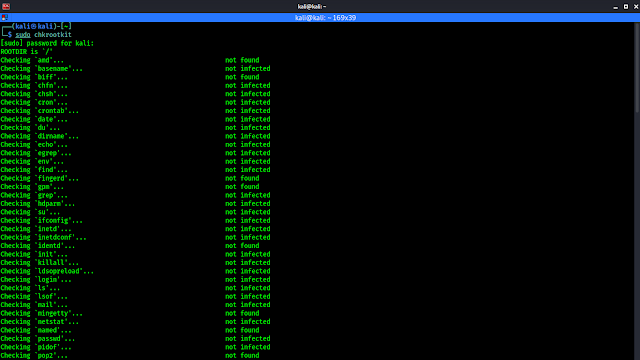Click the "ROOTDIR is '/'" line
Screen dimensions: 640x360
click(27, 51)
